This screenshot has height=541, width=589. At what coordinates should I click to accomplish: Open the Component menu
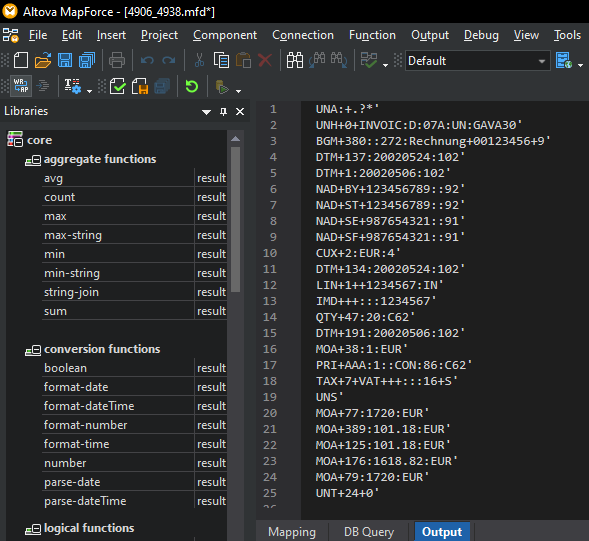tap(225, 35)
